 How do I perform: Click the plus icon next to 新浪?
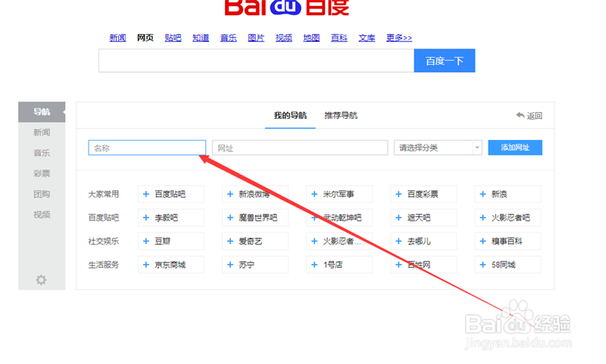pos(483,194)
